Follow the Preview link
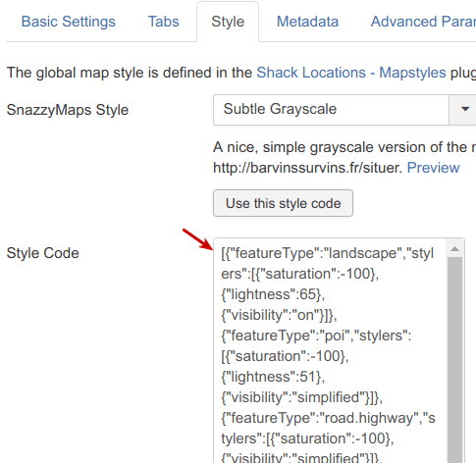Viewport: 476px width, 463px height. point(433,168)
